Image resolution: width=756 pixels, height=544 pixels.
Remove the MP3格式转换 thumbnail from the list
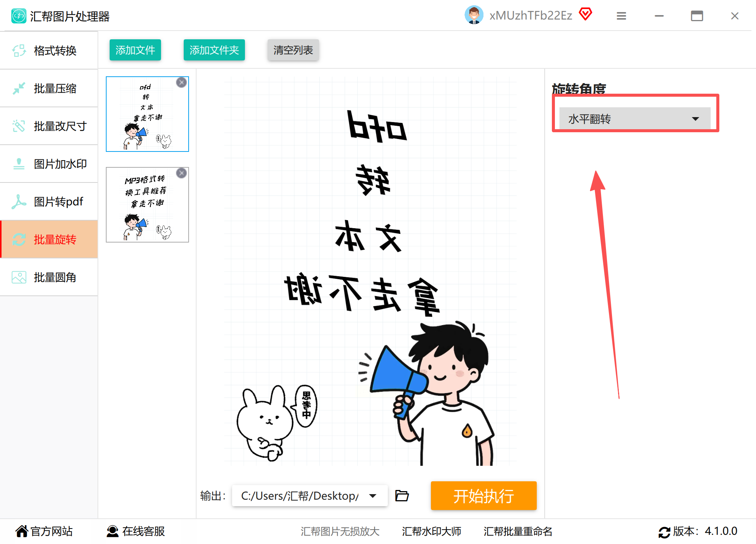pos(181,173)
